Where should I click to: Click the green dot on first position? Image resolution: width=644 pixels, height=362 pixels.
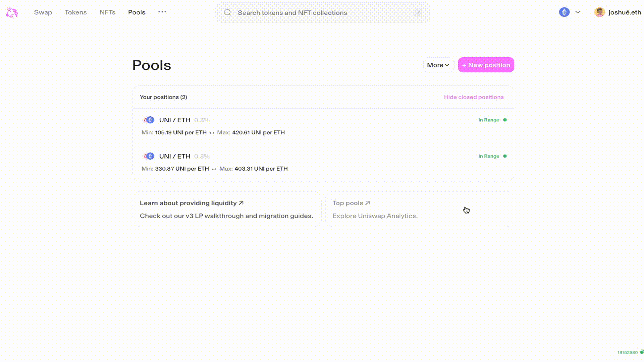[505, 120]
